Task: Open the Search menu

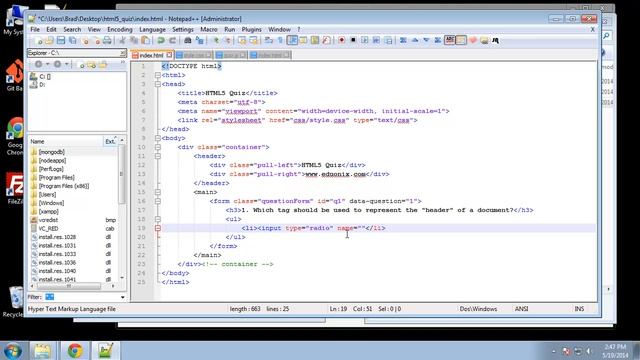Action: [72, 29]
